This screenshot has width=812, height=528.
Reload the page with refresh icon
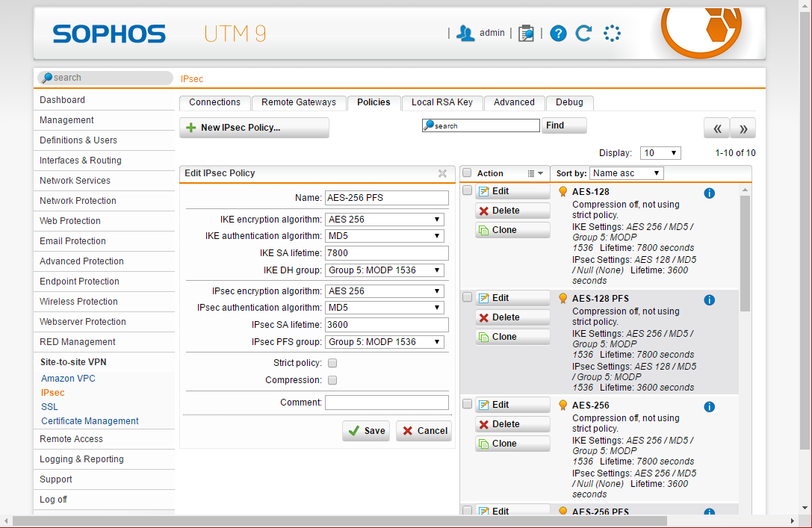[584, 33]
